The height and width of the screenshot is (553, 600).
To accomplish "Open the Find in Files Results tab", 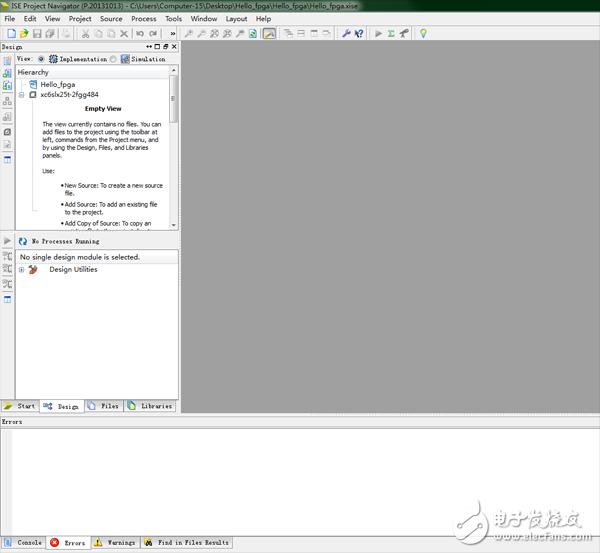I will [x=187, y=543].
